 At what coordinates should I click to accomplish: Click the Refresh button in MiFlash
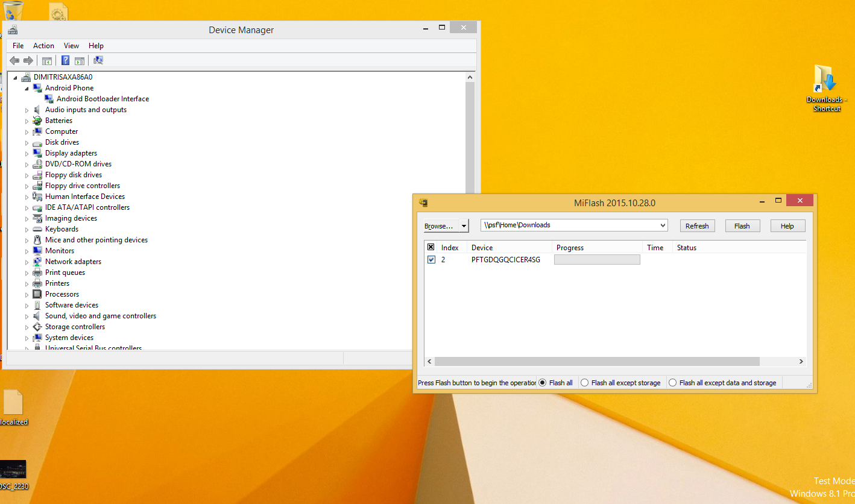[x=697, y=226]
